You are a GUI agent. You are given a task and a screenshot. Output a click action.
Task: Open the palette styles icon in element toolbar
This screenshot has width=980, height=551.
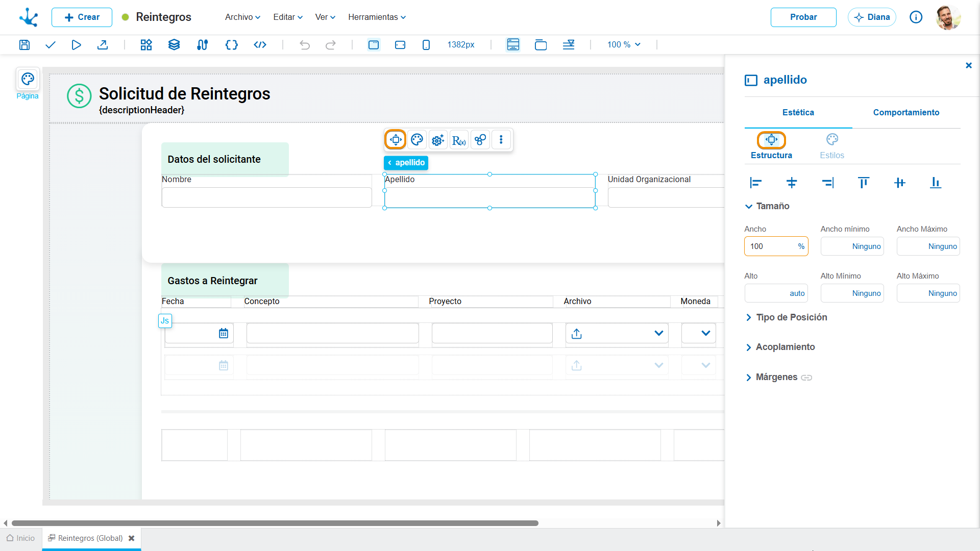point(417,140)
